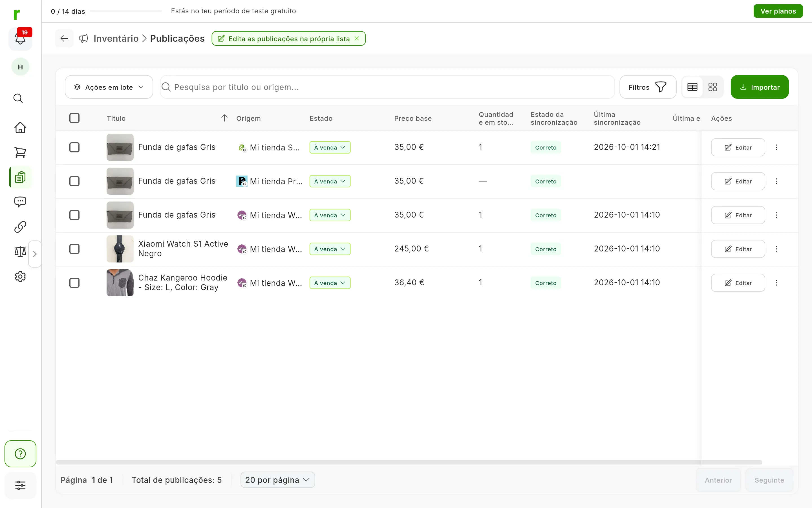Click the search by title or origin field
This screenshot has width=812, height=508.
pyautogui.click(x=387, y=87)
